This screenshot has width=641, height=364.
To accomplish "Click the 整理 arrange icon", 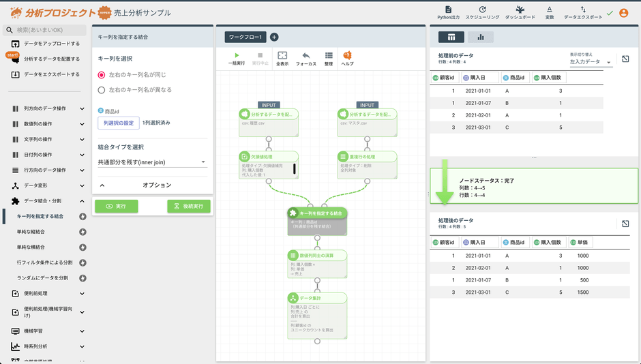I will tap(329, 55).
